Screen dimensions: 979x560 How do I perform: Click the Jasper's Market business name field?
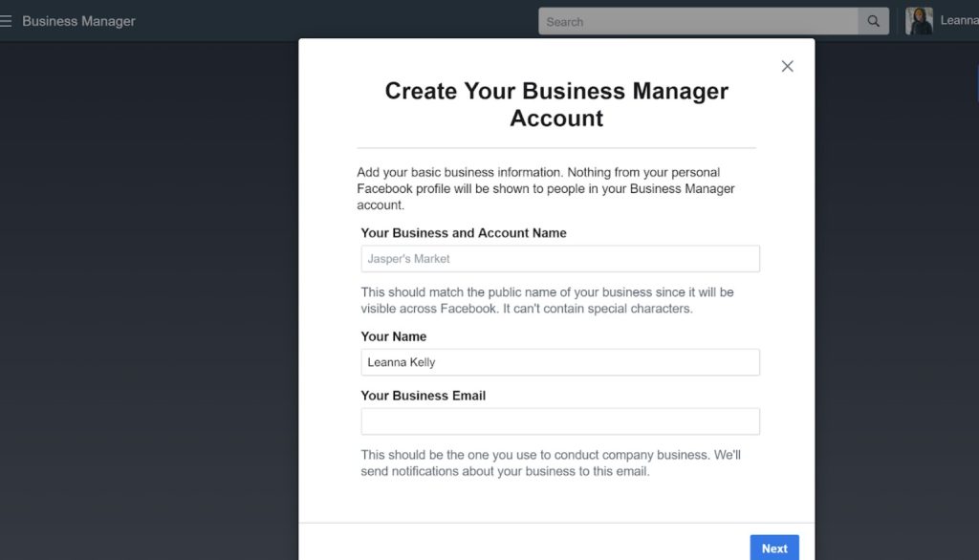pos(560,259)
